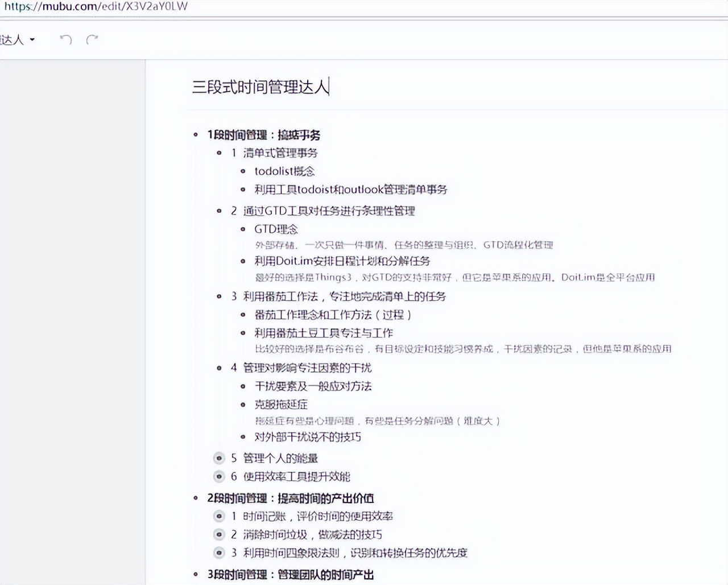
Task: Open the document title dropdown arrow beside 达人
Action: coord(32,40)
